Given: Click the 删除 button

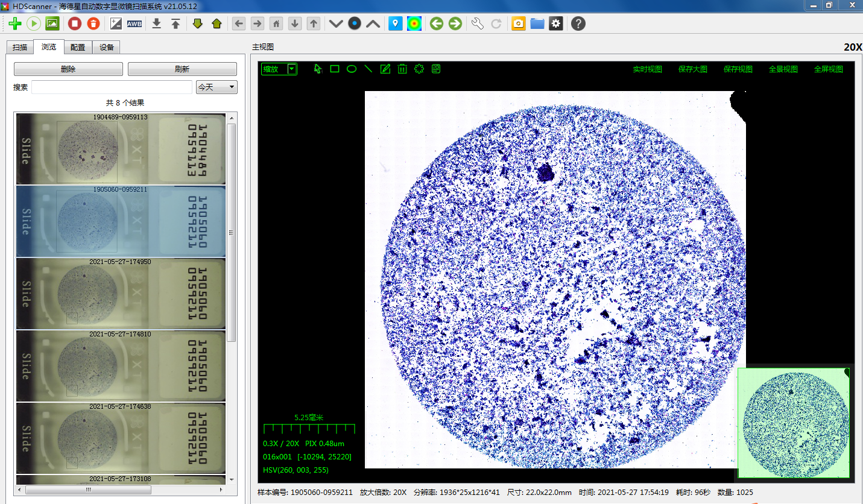Looking at the screenshot, I should (x=68, y=69).
